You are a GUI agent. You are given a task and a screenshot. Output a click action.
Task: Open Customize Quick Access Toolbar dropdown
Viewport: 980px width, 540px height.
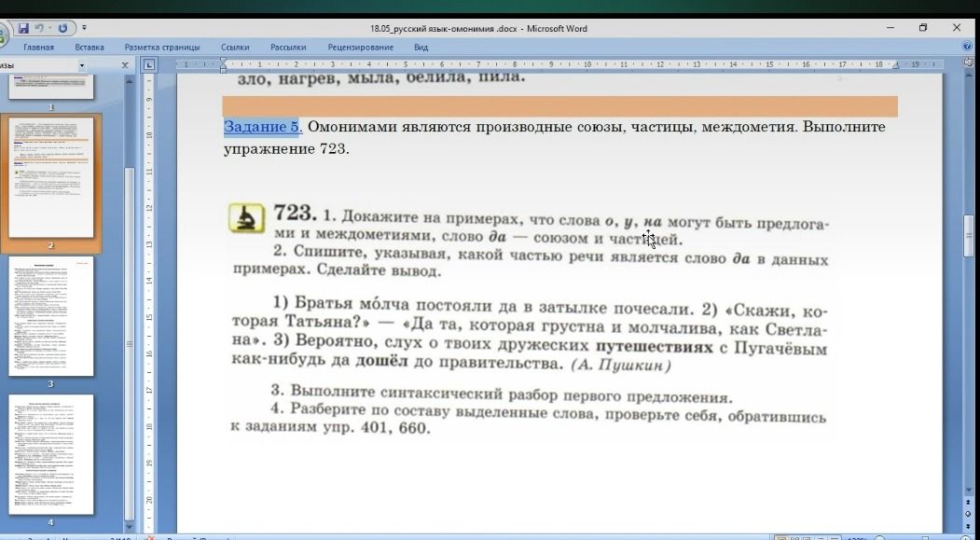pyautogui.click(x=84, y=28)
